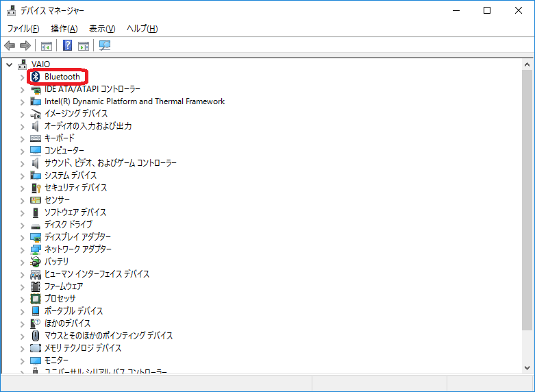The image size is (535, 392).
Task: Select the キーボード label
Action: [60, 138]
